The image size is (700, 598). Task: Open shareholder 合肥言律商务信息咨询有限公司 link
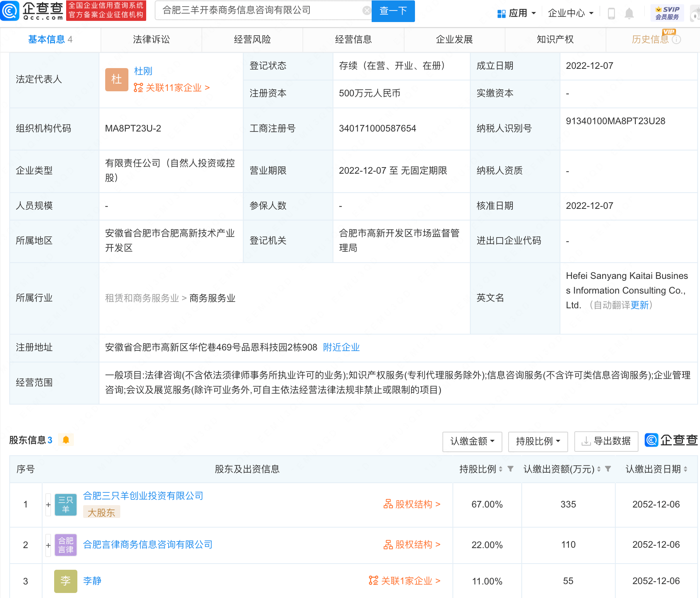pyautogui.click(x=148, y=545)
